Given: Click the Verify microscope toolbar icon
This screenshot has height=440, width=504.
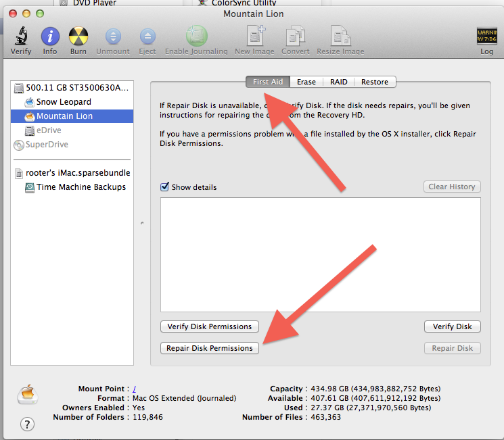Looking at the screenshot, I should click(x=21, y=36).
